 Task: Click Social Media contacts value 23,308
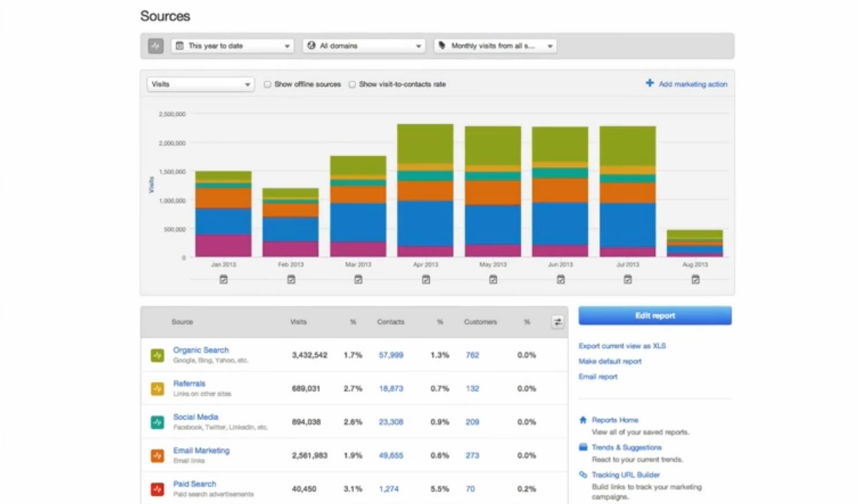click(x=391, y=422)
